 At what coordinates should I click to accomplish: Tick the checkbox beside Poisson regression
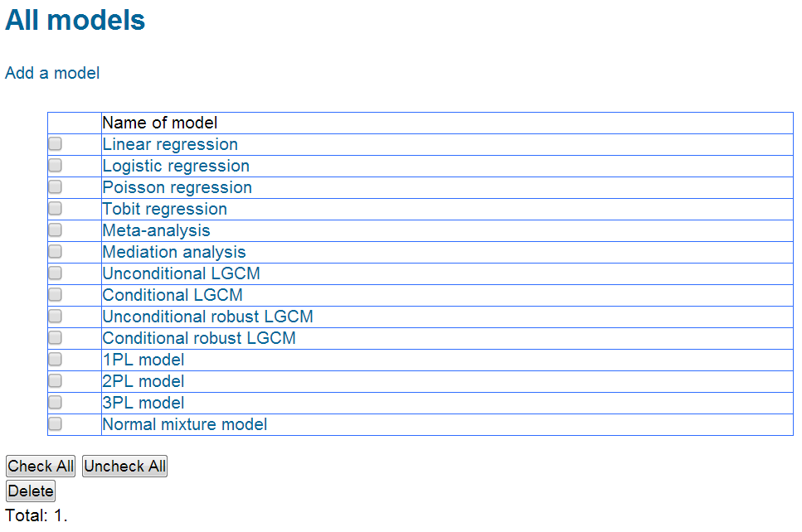pyautogui.click(x=55, y=187)
